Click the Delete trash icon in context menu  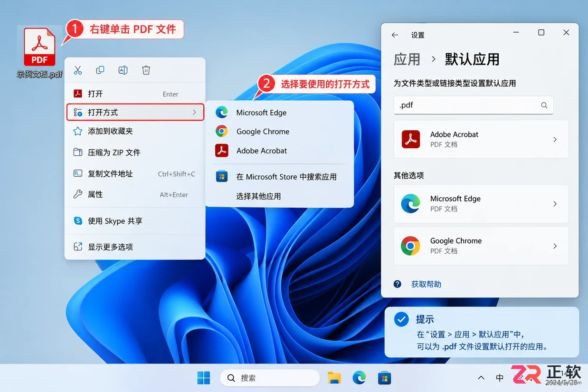146,70
